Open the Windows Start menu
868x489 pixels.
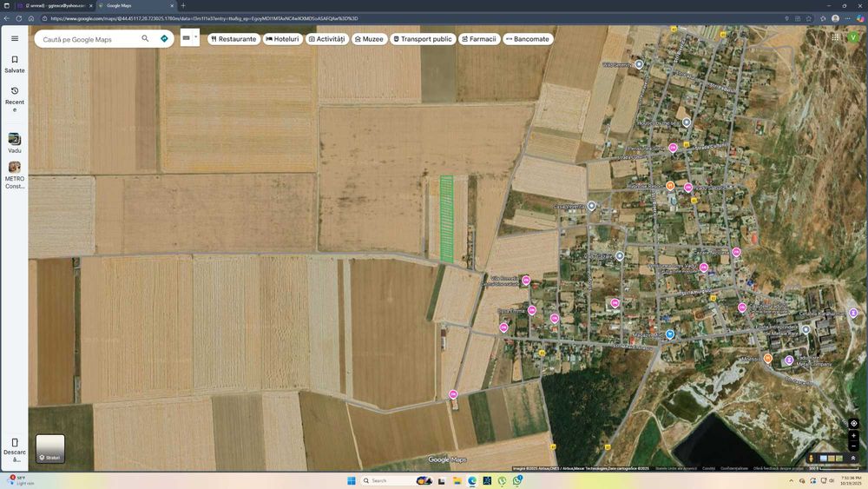(x=351, y=480)
